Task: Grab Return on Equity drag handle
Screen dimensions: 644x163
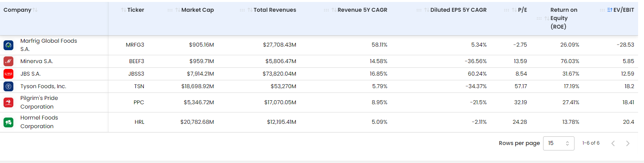Action: tap(539, 18)
